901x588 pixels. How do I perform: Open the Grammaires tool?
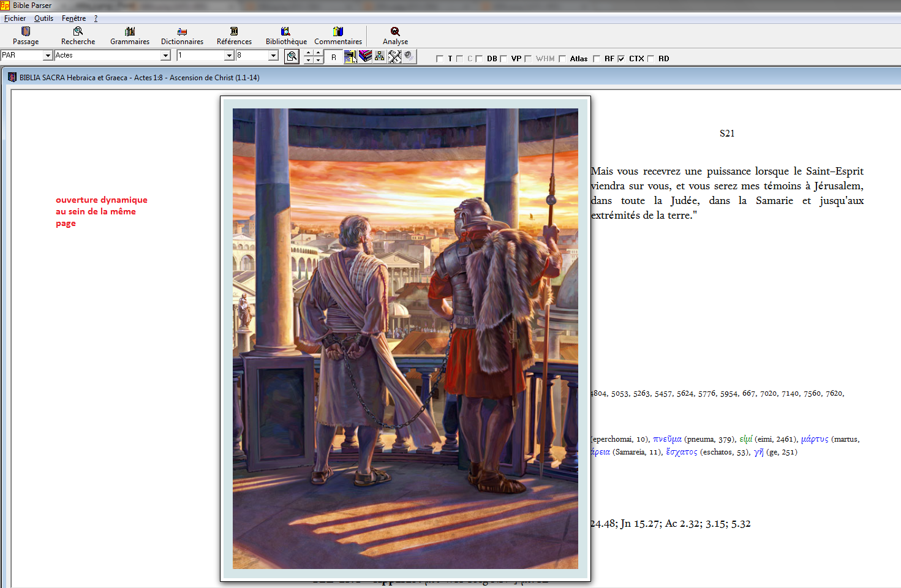[130, 36]
